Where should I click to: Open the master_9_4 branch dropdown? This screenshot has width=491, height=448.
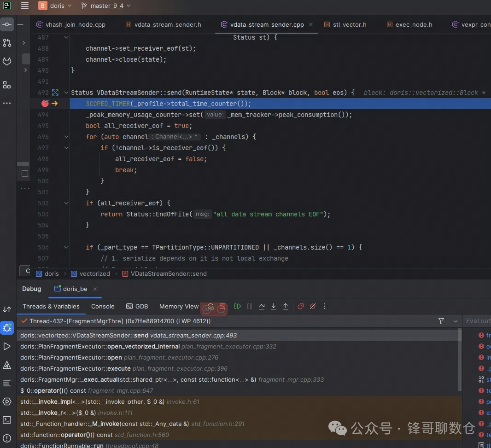(106, 6)
